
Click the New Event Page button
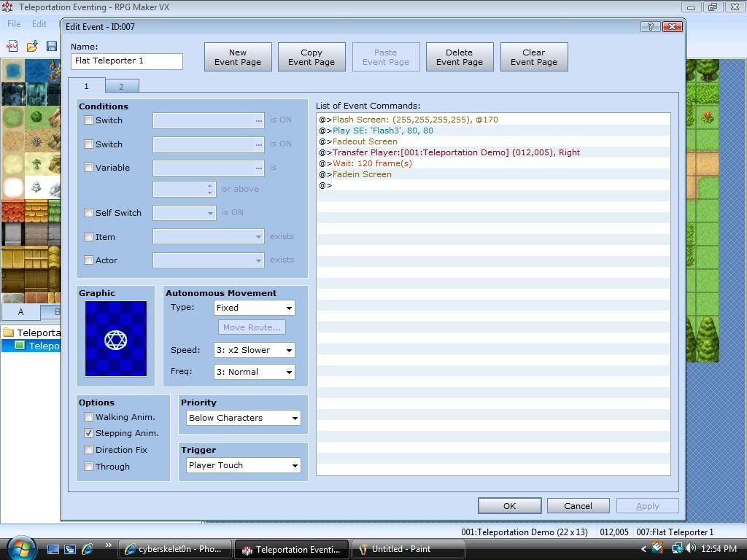(x=238, y=57)
